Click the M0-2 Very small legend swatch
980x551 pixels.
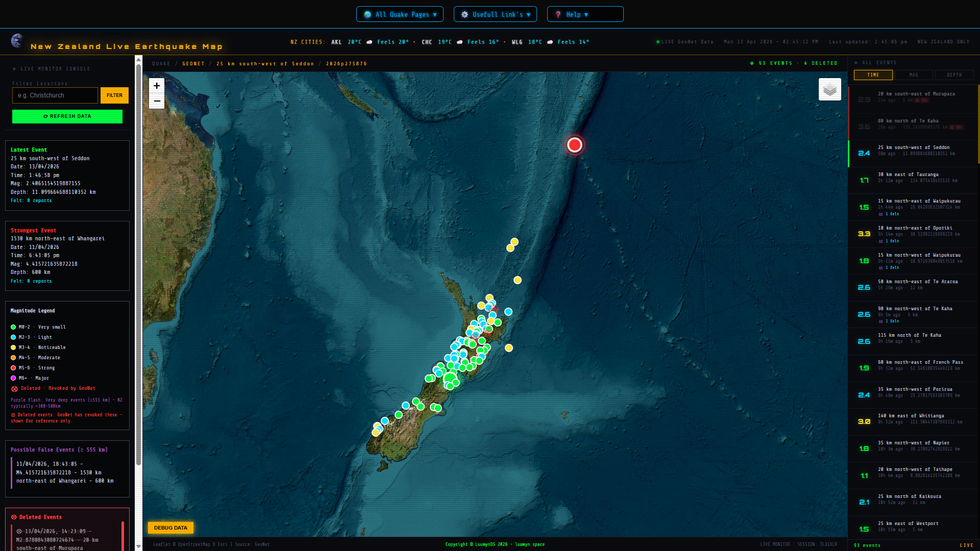click(x=13, y=327)
